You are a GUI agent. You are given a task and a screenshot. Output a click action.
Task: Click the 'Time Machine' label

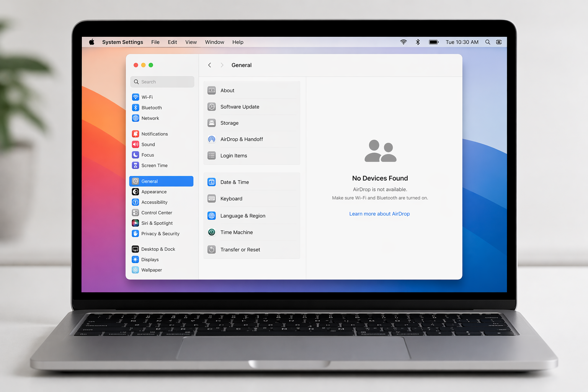point(237,232)
